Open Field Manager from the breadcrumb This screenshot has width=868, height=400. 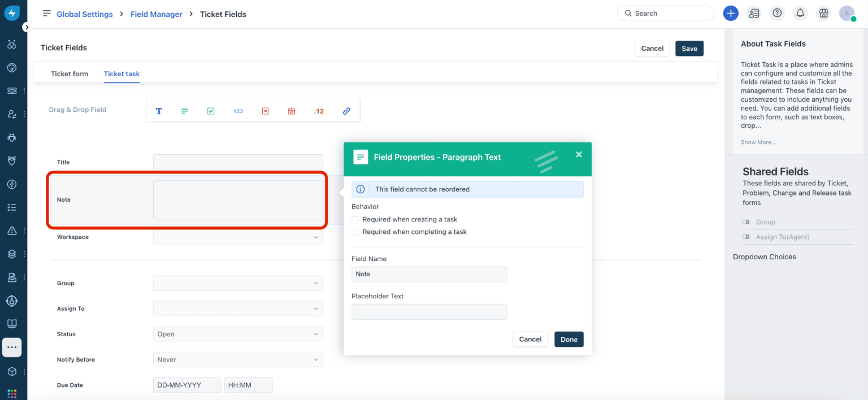pos(156,14)
